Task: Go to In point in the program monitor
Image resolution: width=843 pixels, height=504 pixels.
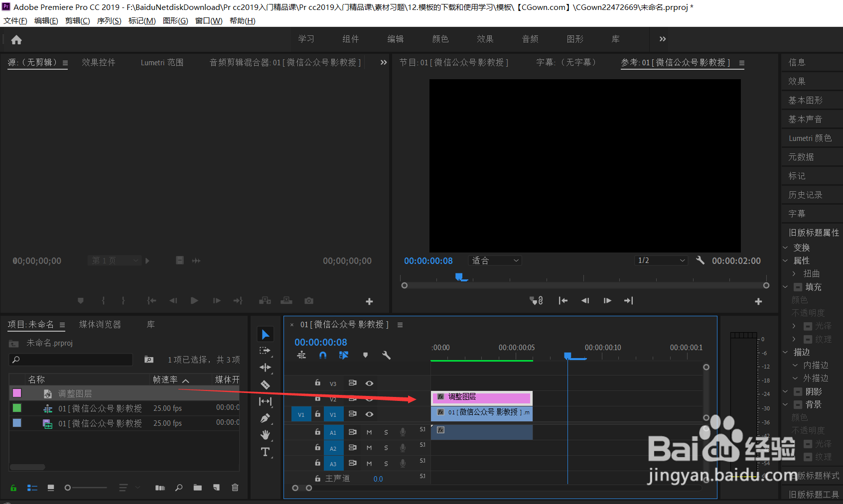Action: tap(563, 300)
